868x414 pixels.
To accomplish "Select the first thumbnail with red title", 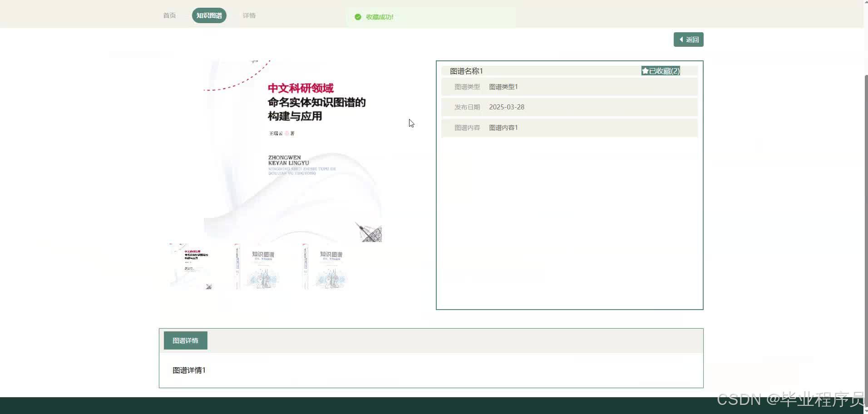I will point(191,266).
